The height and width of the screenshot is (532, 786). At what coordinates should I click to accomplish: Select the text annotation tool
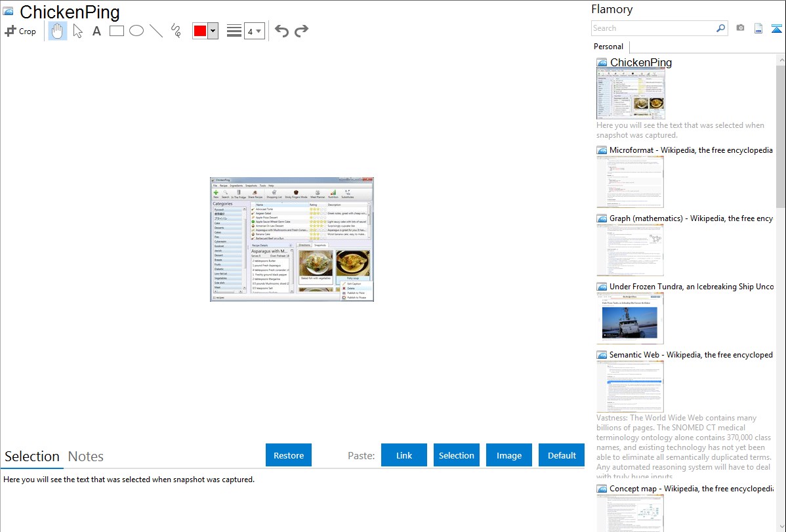tap(96, 31)
